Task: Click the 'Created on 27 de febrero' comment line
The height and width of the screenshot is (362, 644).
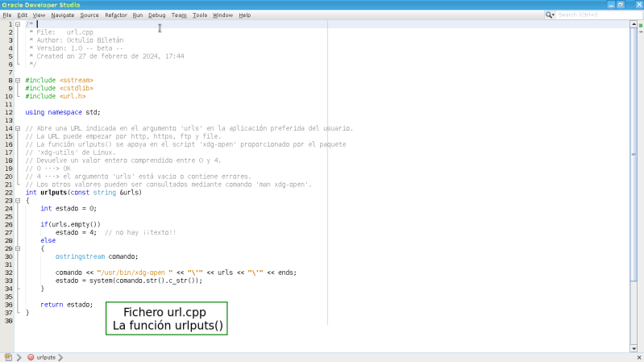Action: (106, 56)
